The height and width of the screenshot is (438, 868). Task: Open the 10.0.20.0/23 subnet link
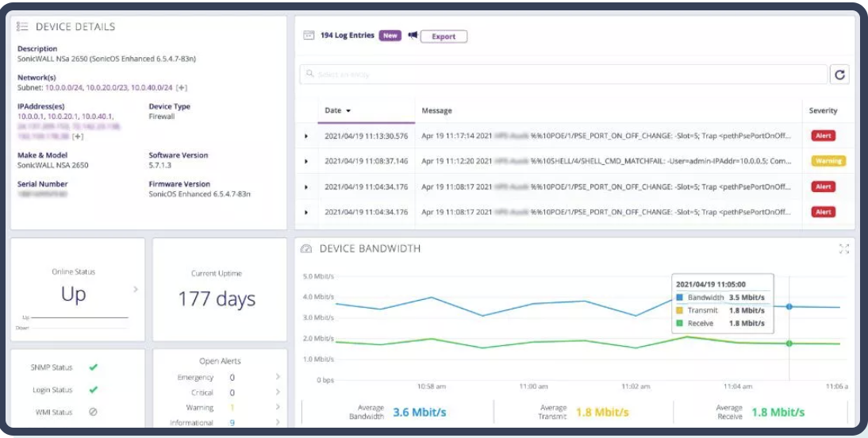(x=106, y=87)
